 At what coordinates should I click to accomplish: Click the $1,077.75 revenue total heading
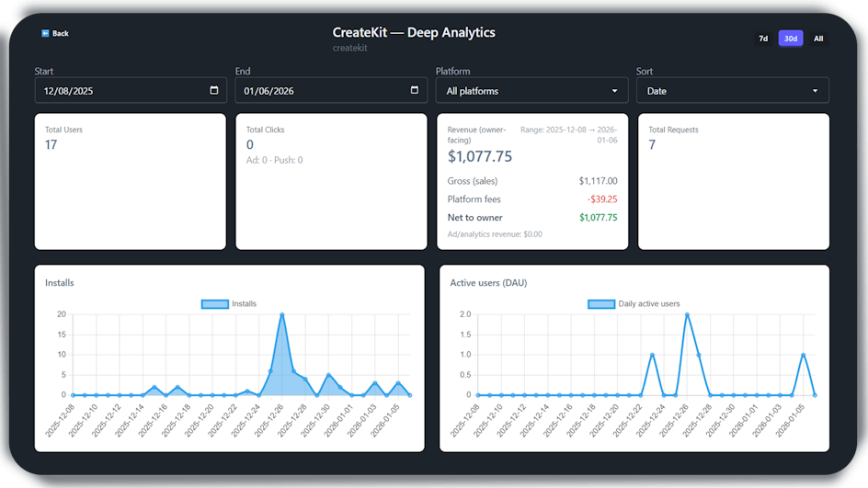point(480,157)
